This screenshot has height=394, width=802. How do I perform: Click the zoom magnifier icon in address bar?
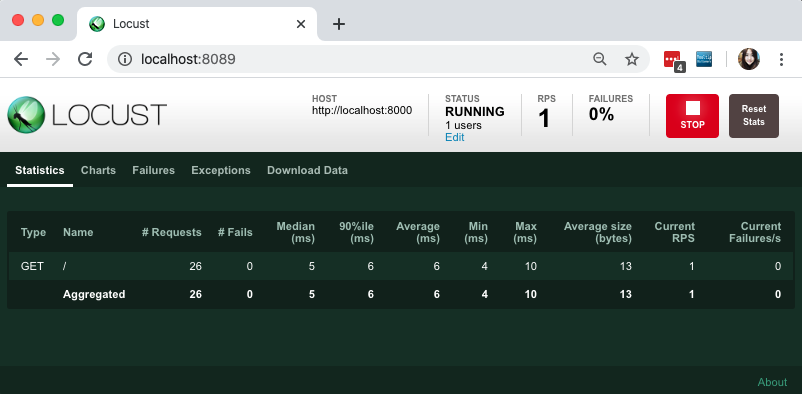[599, 59]
